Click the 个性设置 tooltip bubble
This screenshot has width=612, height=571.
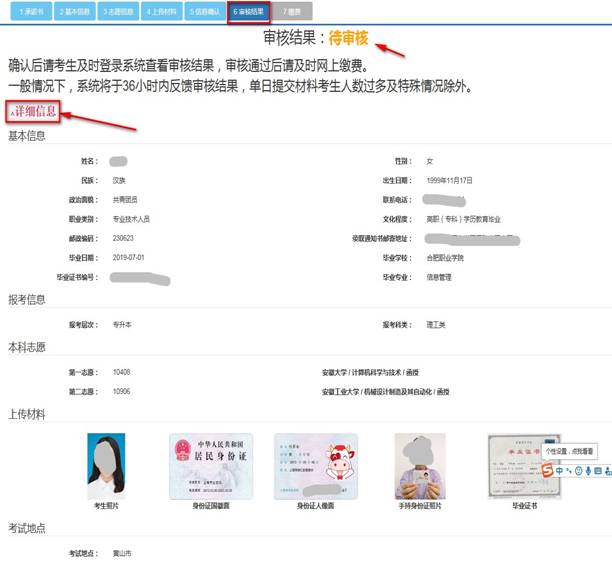click(x=568, y=451)
